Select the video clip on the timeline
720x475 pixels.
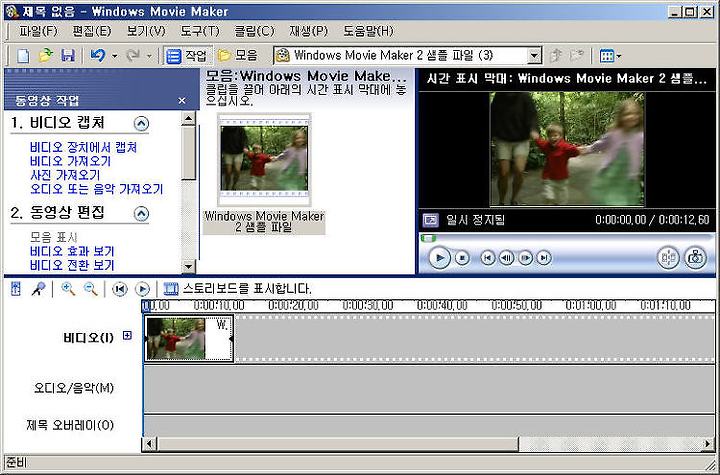coord(189,339)
